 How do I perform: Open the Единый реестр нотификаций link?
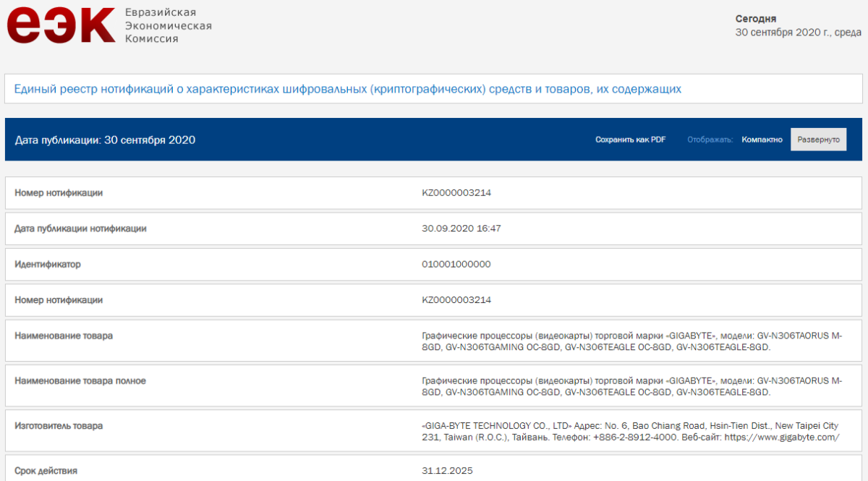click(x=348, y=89)
